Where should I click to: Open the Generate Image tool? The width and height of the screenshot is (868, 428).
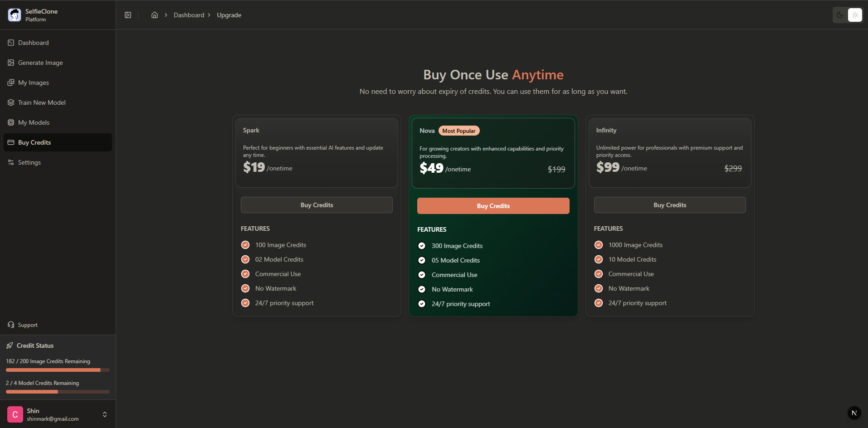[40, 63]
